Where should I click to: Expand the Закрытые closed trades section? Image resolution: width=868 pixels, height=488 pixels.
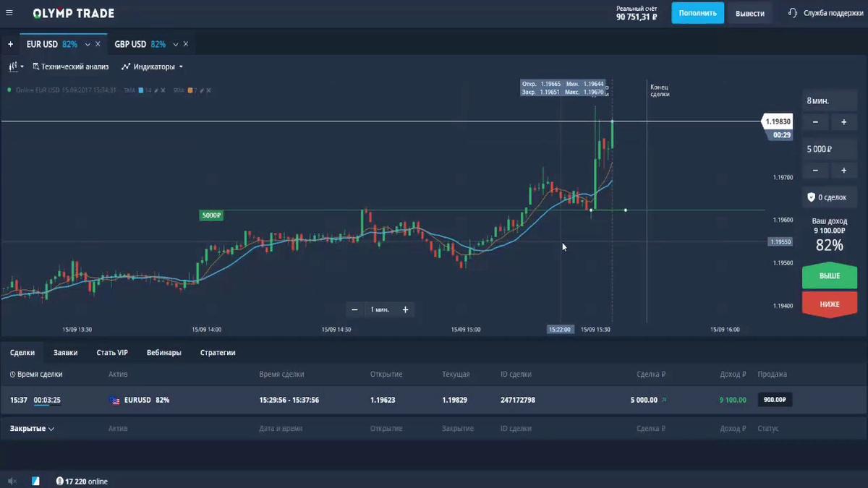click(32, 429)
